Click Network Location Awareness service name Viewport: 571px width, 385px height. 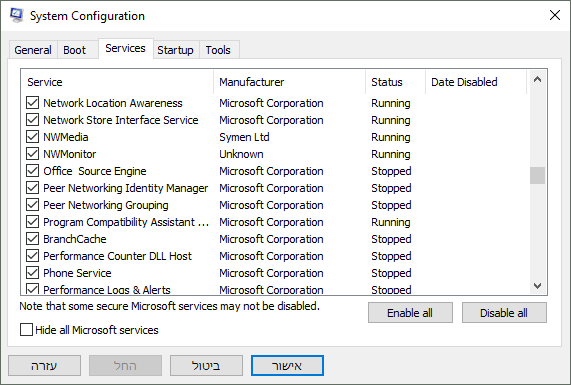click(113, 103)
